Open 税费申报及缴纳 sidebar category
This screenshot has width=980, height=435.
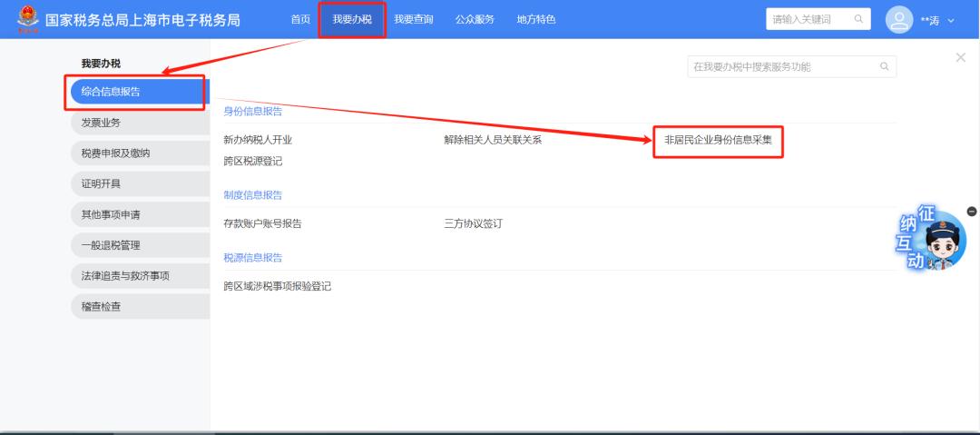(x=138, y=153)
